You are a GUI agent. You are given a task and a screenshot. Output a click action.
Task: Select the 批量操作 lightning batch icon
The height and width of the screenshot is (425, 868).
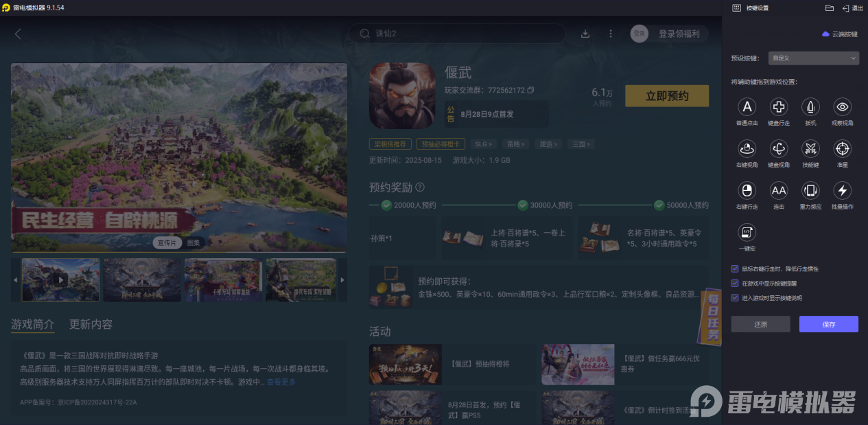tap(843, 190)
